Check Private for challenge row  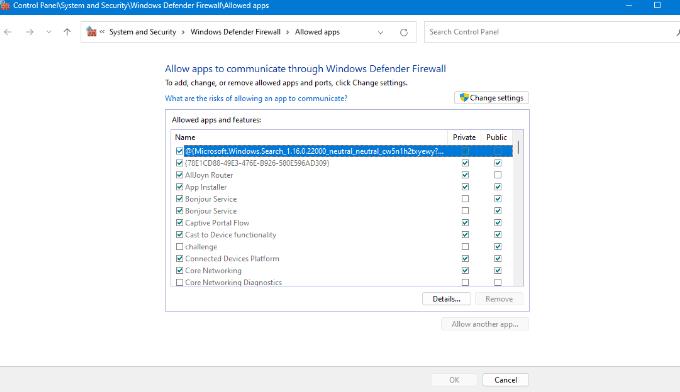(x=465, y=246)
